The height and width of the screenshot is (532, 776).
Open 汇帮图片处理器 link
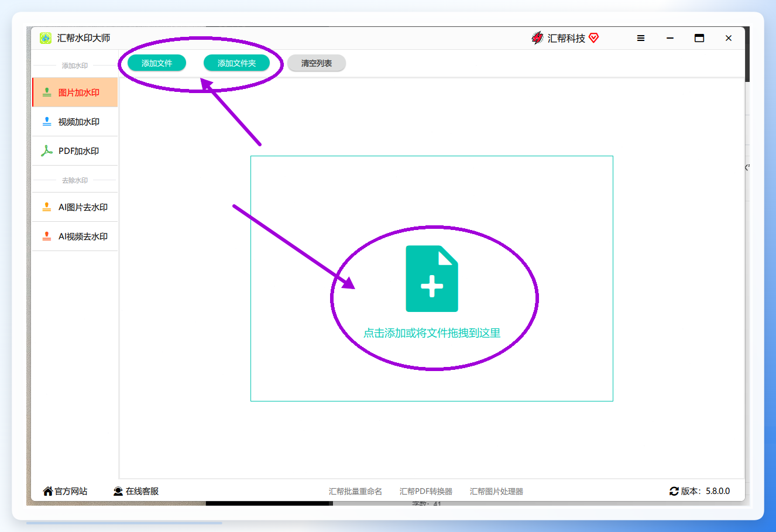pos(496,492)
